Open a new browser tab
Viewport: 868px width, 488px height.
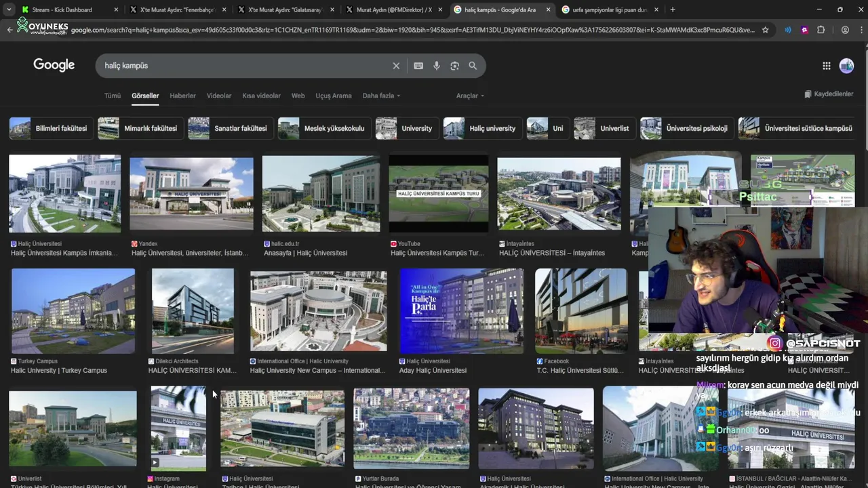point(673,9)
